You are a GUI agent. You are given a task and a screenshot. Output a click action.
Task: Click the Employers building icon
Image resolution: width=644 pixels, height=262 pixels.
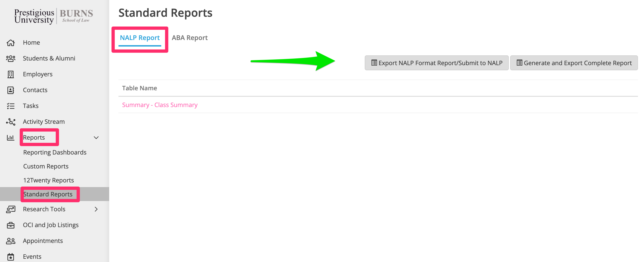(10, 74)
